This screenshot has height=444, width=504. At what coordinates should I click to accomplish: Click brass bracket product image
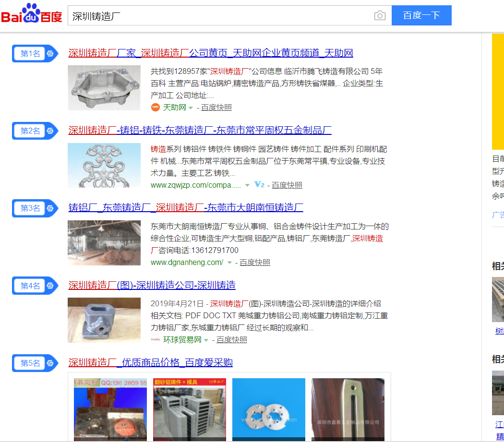pos(348,409)
